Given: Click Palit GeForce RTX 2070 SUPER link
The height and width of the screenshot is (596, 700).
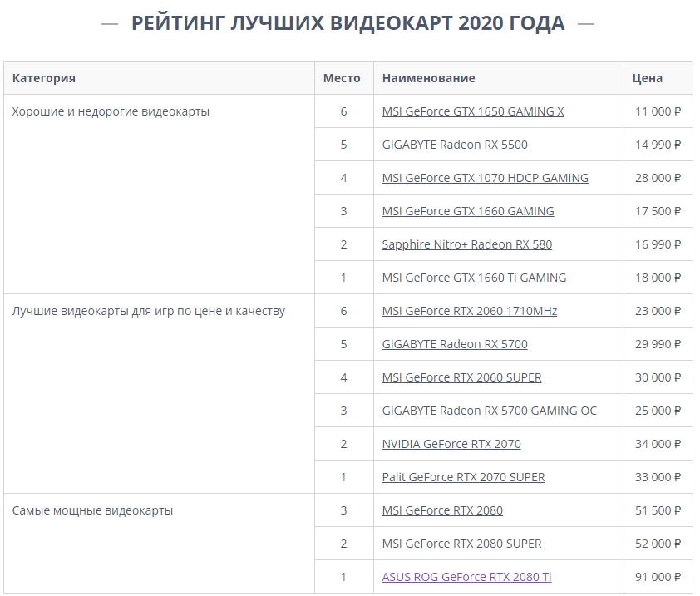Looking at the screenshot, I should click(x=463, y=477).
